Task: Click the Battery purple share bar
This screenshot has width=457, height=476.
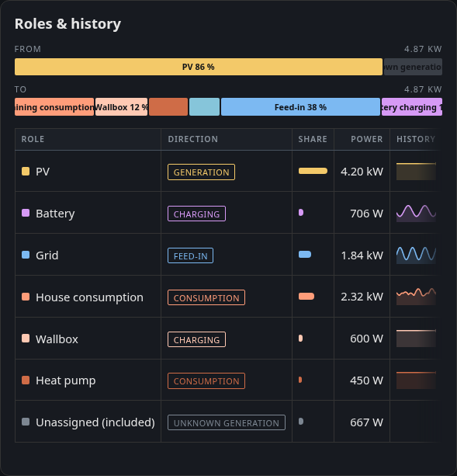Action: pos(301,213)
